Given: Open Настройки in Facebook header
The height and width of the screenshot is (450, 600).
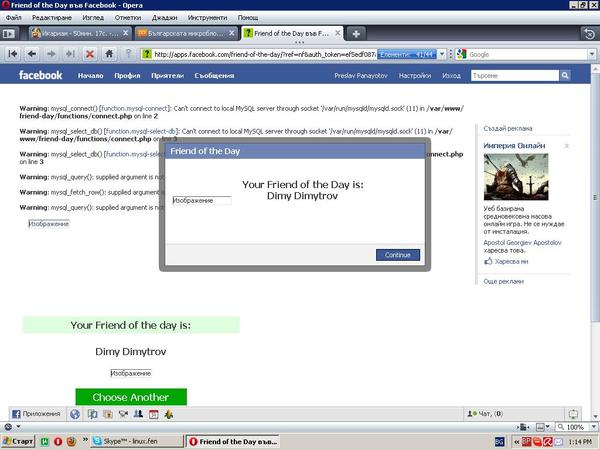Looking at the screenshot, I should [x=415, y=76].
